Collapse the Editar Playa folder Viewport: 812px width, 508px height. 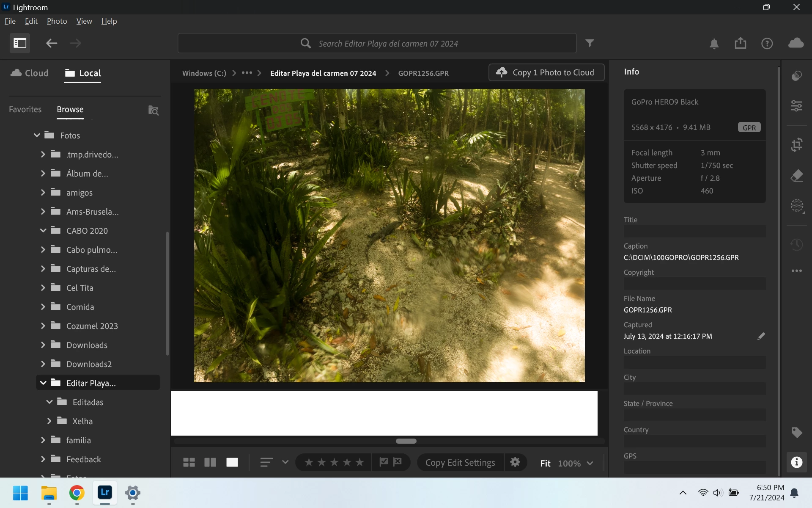tap(43, 383)
